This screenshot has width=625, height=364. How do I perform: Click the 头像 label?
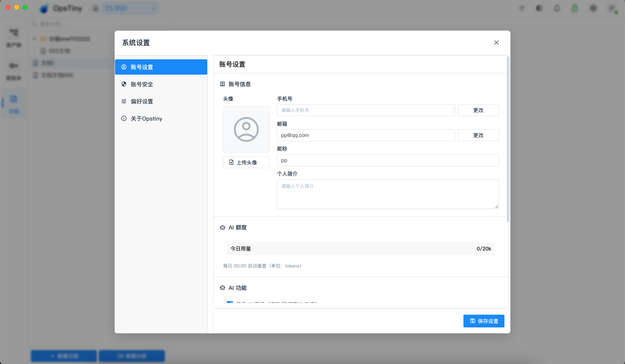pos(228,99)
